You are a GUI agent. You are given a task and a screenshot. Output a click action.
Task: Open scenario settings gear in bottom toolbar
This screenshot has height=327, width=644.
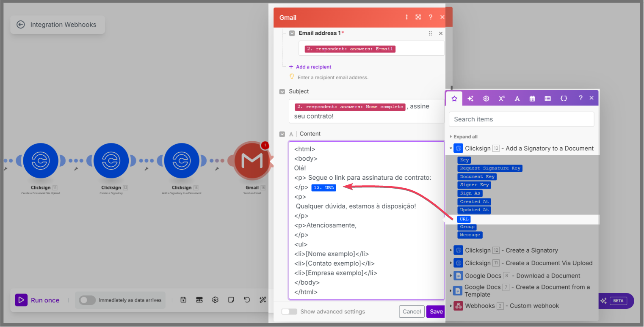coord(215,300)
